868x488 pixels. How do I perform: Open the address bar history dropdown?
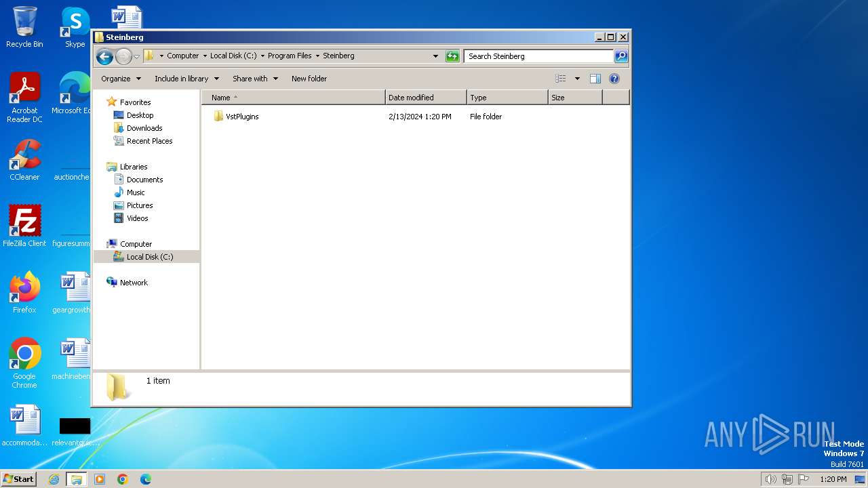point(435,56)
